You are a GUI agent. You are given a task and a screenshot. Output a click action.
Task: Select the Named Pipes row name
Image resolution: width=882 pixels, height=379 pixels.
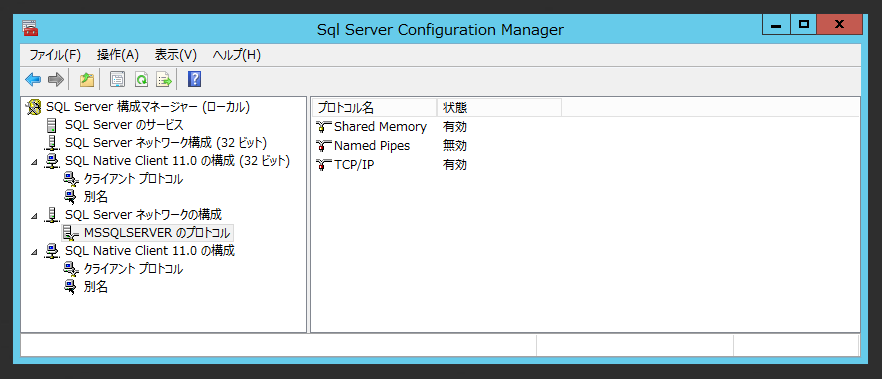coord(372,146)
